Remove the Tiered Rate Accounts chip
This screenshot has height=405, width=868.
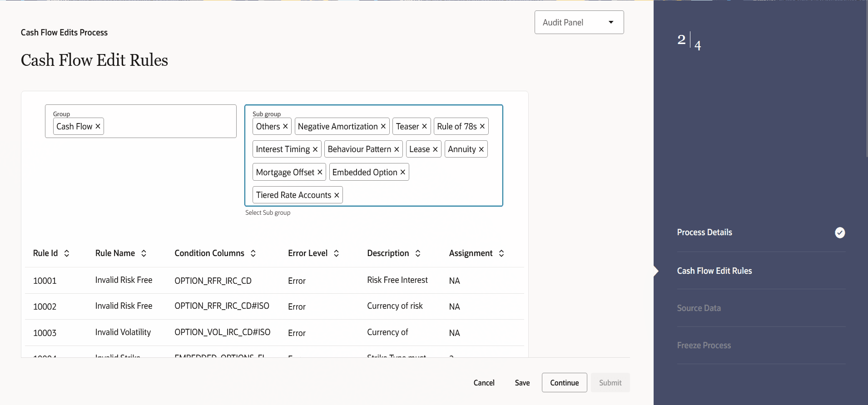(x=337, y=195)
